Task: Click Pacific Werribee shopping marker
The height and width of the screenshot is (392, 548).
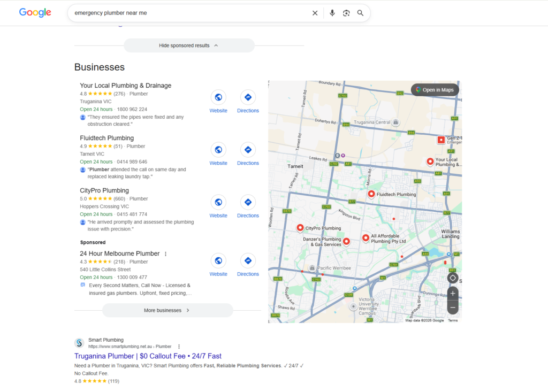Action: pos(312,268)
